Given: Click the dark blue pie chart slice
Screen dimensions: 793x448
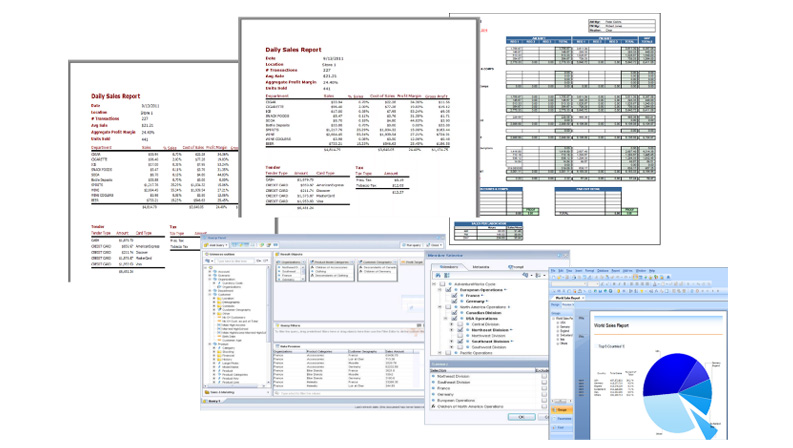Looking at the screenshot, I should pyautogui.click(x=668, y=375).
